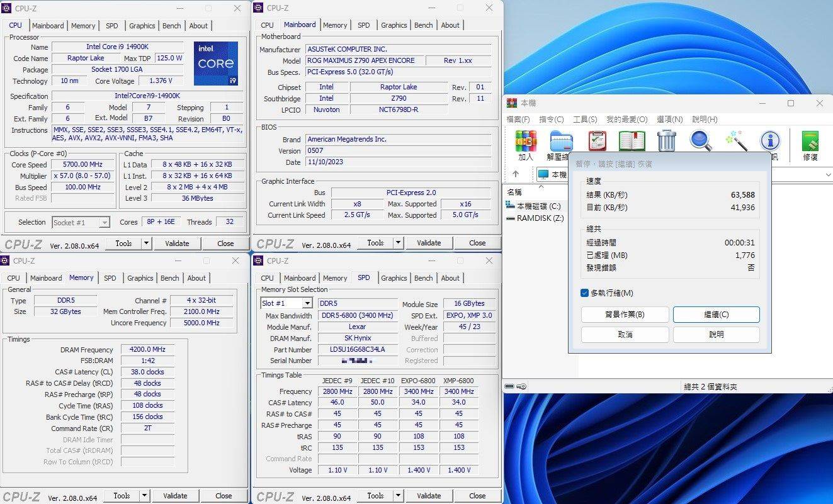Click the drive icon beside RAMDISK (Z:)
833x504 pixels.
tap(510, 218)
